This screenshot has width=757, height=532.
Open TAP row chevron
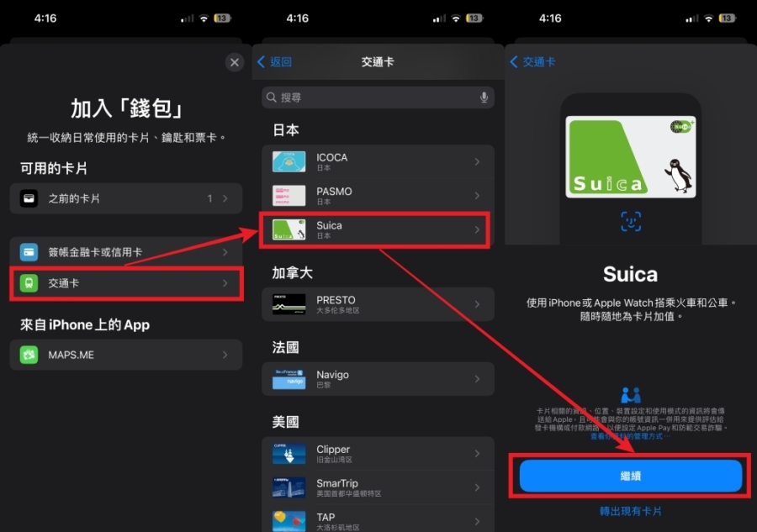coord(477,521)
